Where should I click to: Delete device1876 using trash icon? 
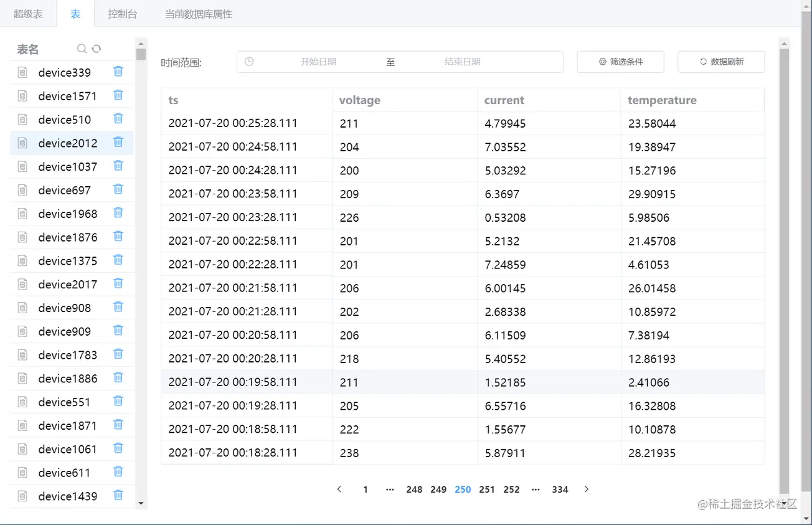pos(118,236)
